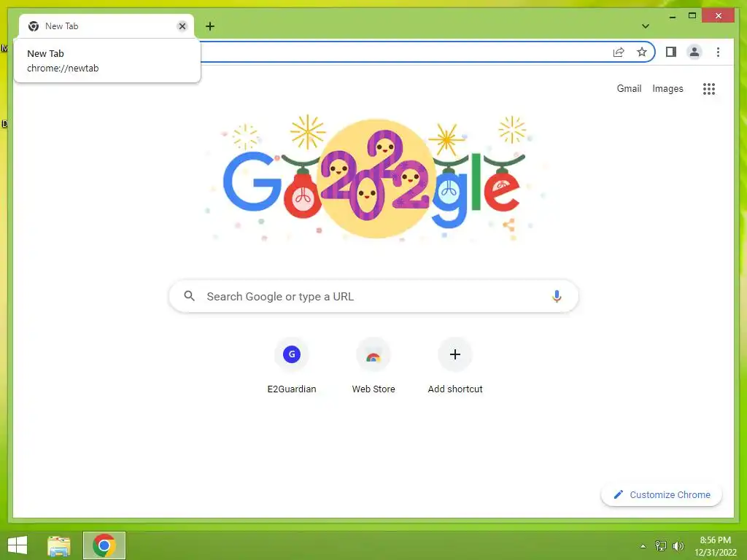The width and height of the screenshot is (747, 560).
Task: Open the Gmail link
Action: click(x=629, y=88)
